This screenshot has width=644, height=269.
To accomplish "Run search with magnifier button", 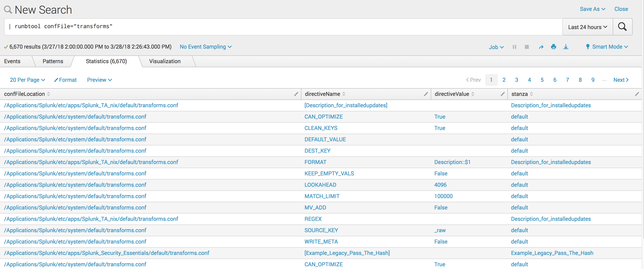I will point(622,27).
